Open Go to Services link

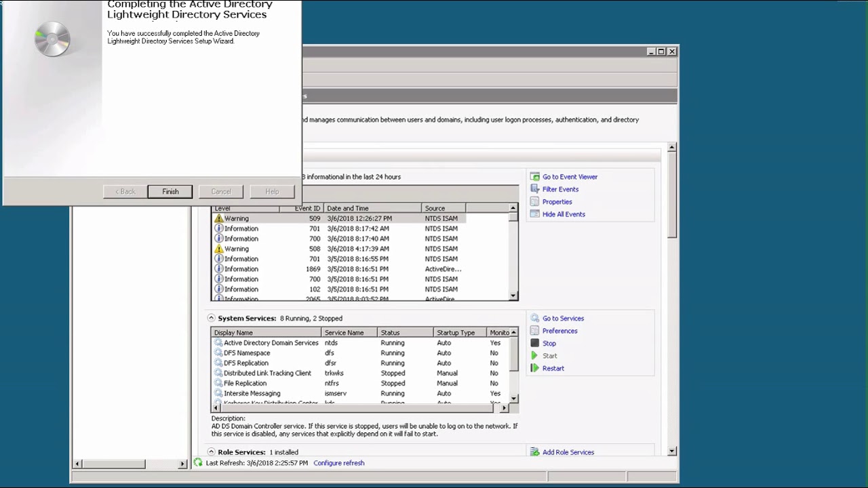click(x=563, y=319)
